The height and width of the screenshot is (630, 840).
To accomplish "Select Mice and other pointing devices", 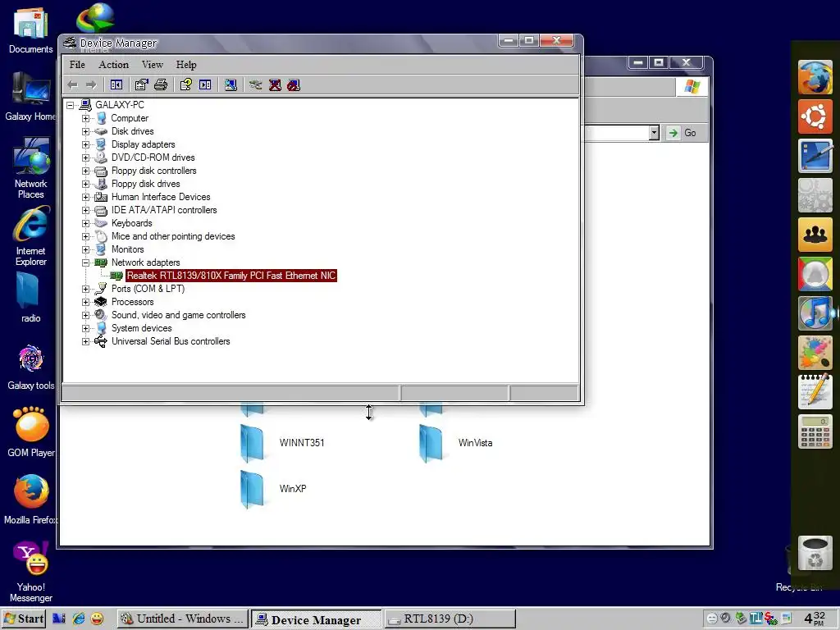I will (173, 236).
